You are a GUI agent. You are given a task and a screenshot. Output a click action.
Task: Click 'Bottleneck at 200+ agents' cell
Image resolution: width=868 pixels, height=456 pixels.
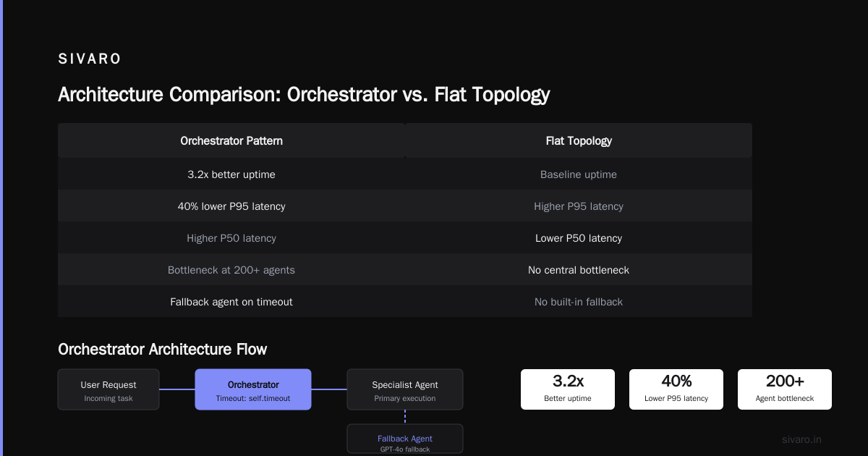pos(231,270)
